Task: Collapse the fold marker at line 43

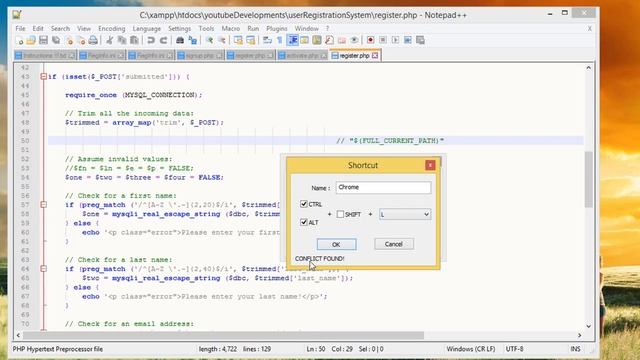Action: (x=43, y=76)
